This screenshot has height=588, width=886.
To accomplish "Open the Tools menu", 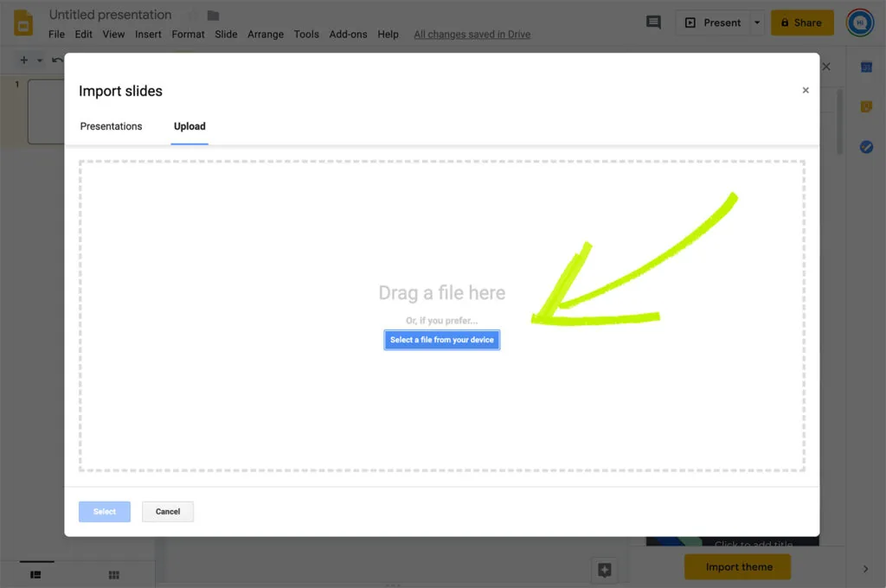I will (306, 35).
